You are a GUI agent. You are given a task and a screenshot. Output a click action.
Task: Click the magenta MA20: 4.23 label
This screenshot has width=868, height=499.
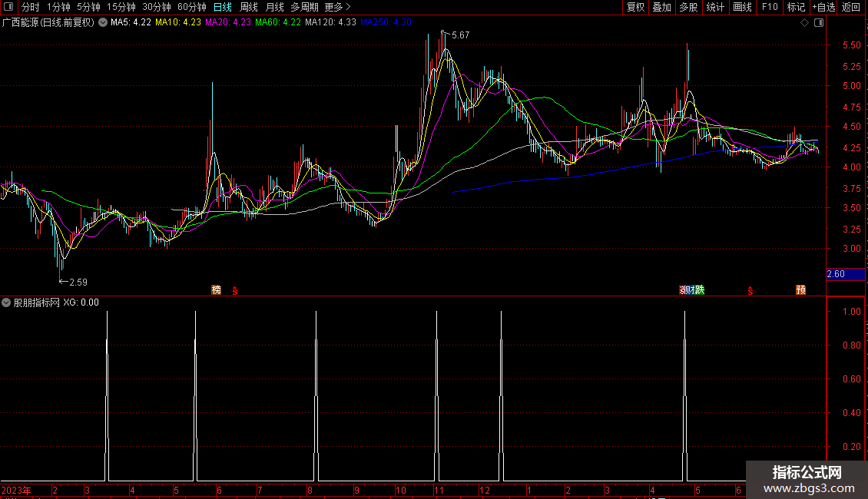pyautogui.click(x=228, y=23)
